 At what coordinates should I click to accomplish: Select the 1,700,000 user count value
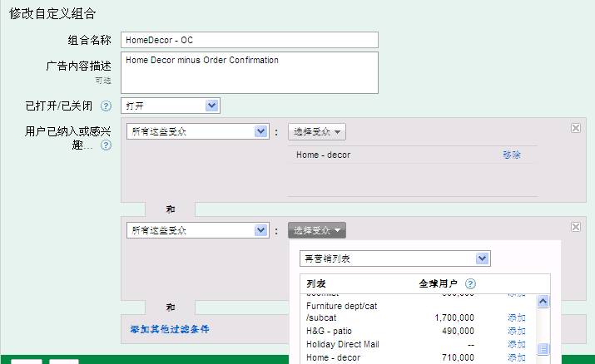tap(454, 317)
